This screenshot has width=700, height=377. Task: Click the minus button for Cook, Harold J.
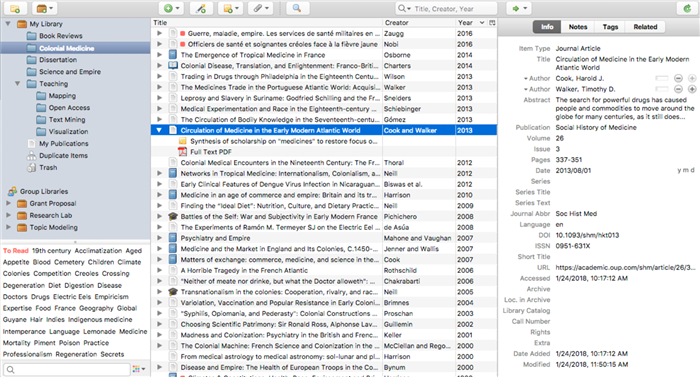pos(678,79)
